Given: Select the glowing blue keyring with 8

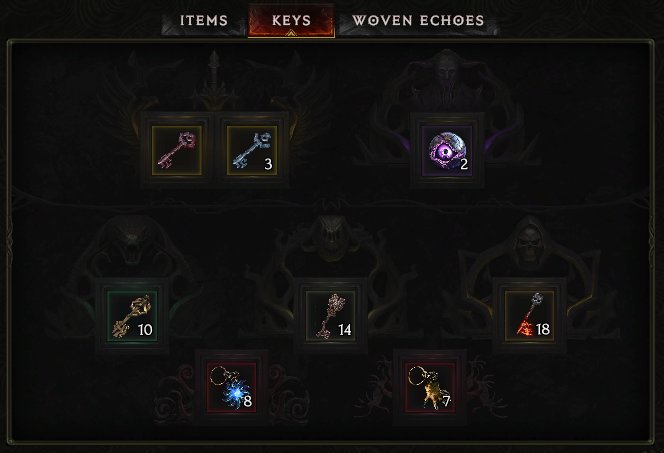Looking at the screenshot, I should click(232, 387).
